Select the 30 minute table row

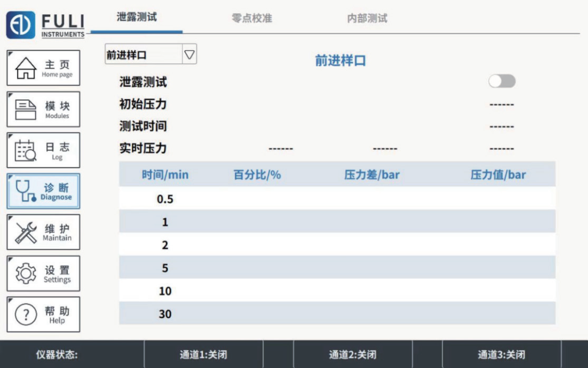click(337, 313)
